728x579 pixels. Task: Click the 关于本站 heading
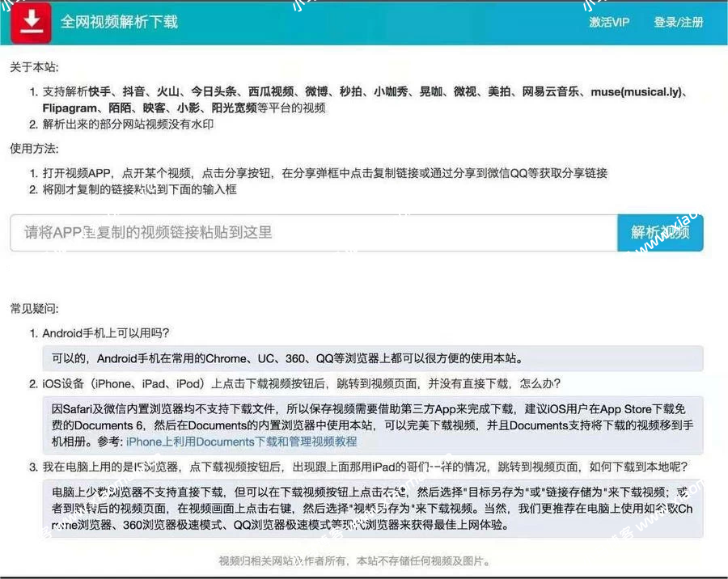pyautogui.click(x=34, y=67)
